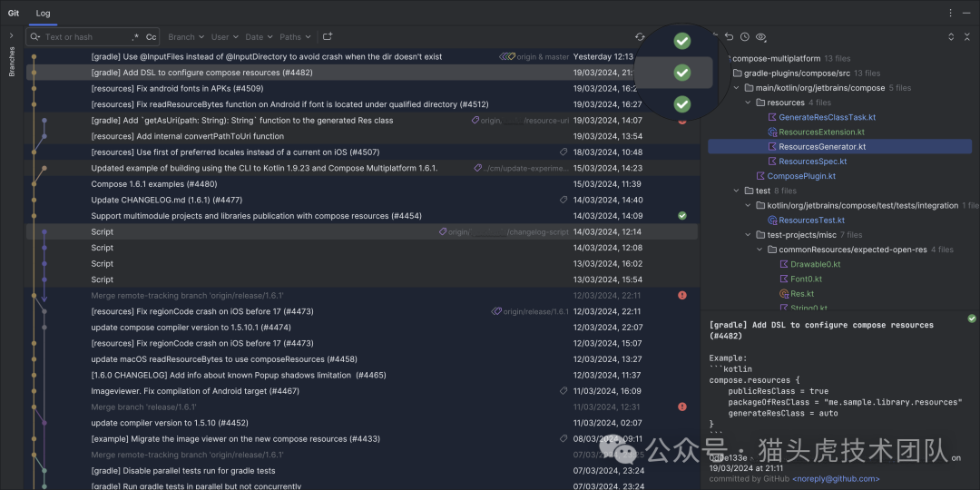Click the origin & master branch label icons

(507, 57)
